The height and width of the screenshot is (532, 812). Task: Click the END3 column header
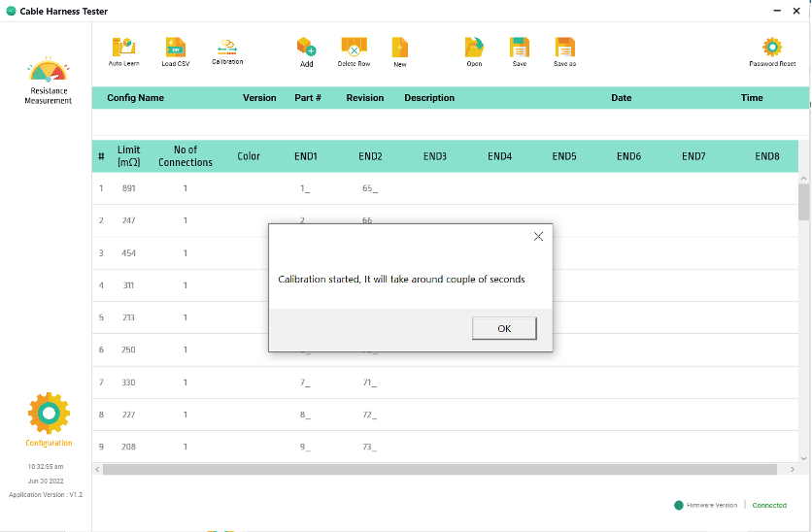click(435, 156)
